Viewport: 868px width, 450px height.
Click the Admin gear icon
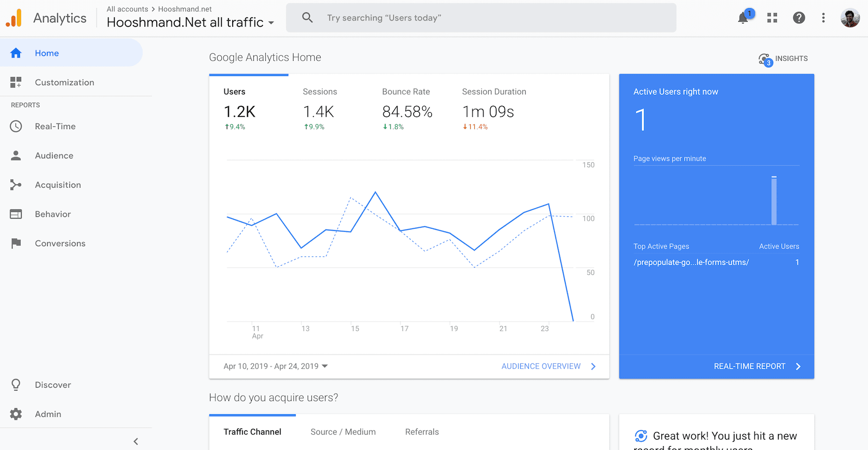(16, 414)
